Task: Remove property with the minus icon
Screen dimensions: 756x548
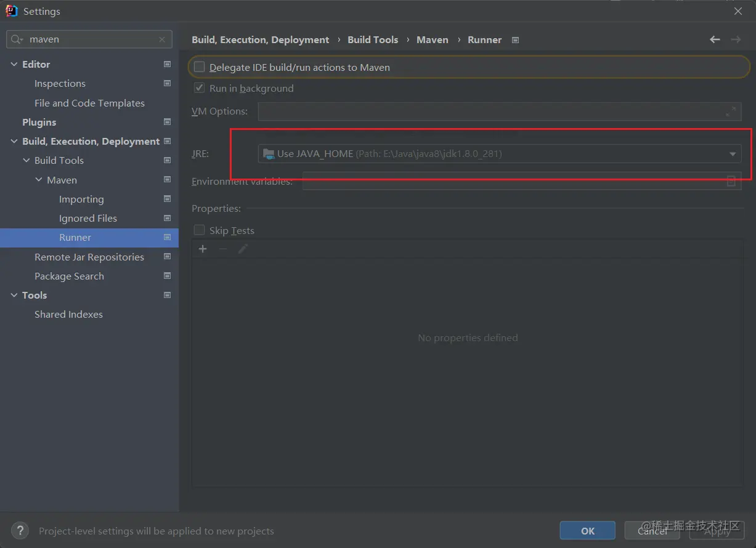Action: tap(223, 249)
